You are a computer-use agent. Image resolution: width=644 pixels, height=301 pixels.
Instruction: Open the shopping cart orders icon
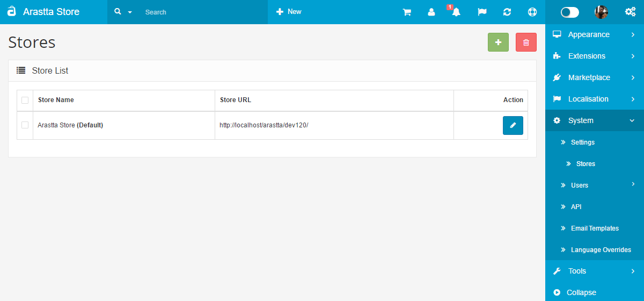click(x=407, y=12)
